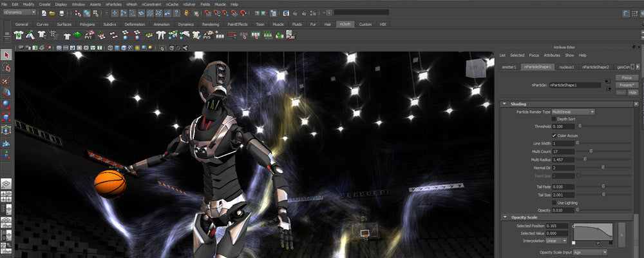The height and width of the screenshot is (258, 644).
Task: Select the arrow Select tool in the toolbox
Action: pyautogui.click(x=7, y=55)
